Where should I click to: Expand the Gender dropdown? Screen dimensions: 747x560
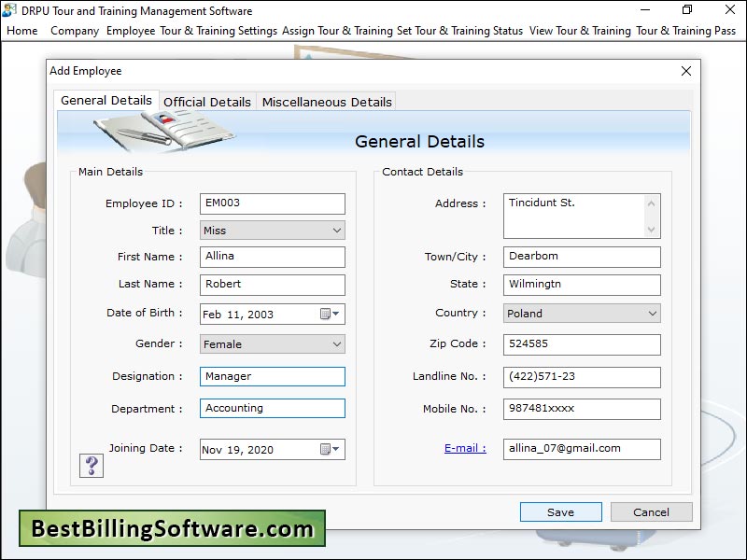tap(336, 344)
